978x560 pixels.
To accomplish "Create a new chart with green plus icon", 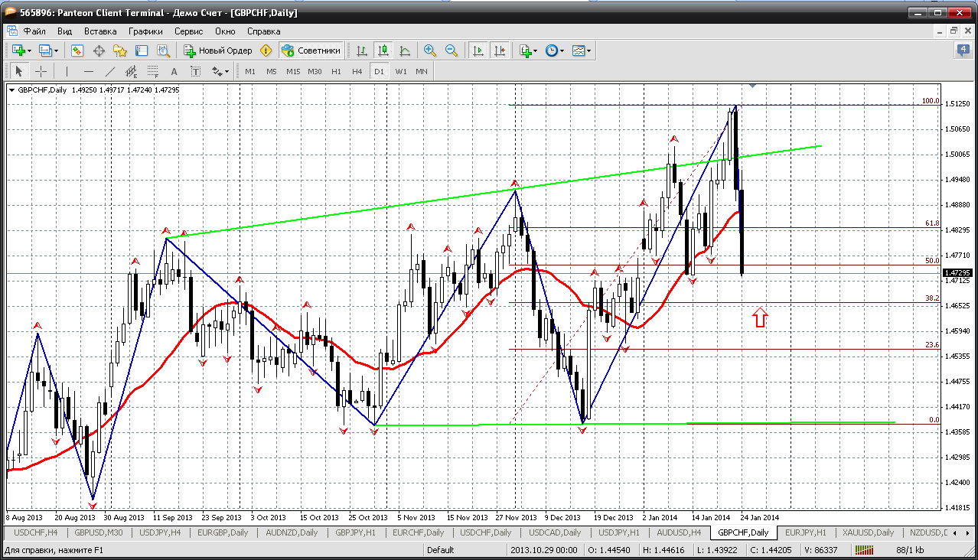I will (18, 50).
